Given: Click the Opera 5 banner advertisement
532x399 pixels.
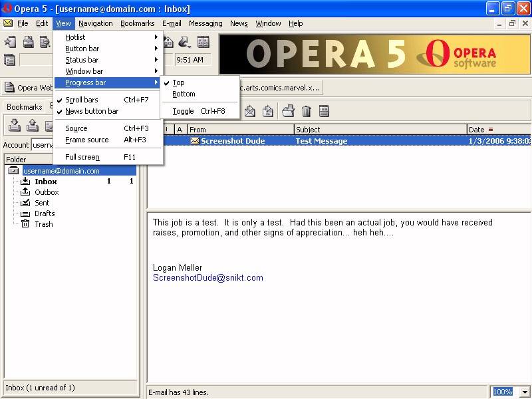Looking at the screenshot, I should [375, 55].
